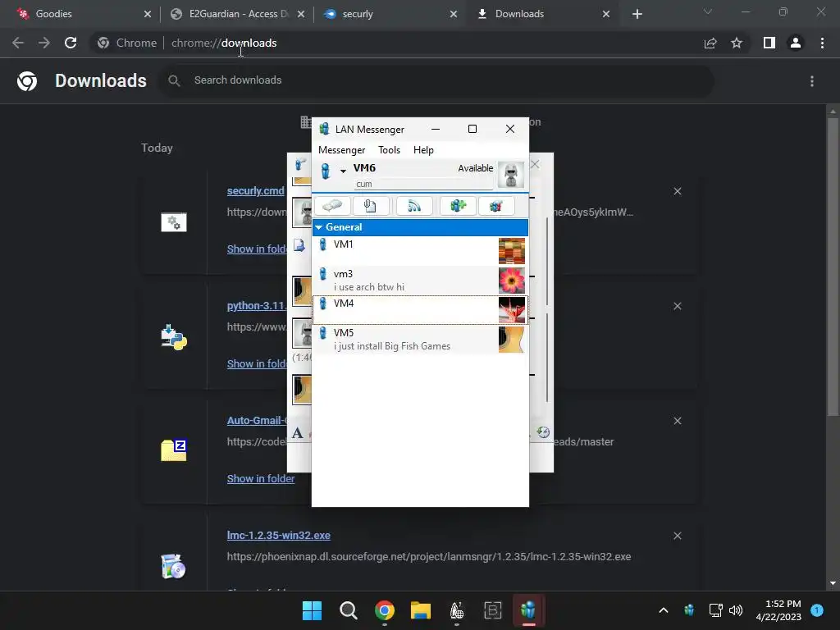The width and height of the screenshot is (840, 630).
Task: Click the history clock icon in chat window
Action: point(543,431)
